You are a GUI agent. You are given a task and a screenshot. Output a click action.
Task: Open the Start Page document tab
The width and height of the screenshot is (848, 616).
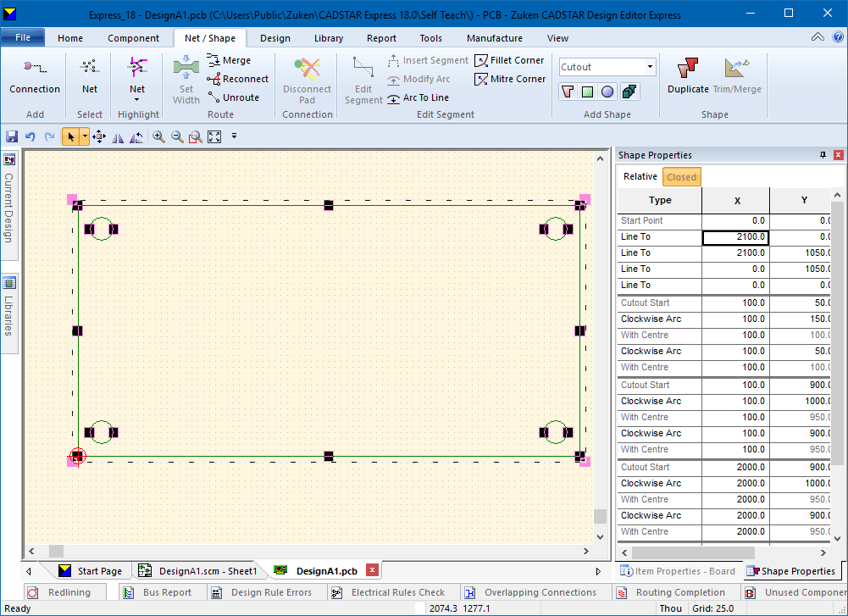point(93,570)
